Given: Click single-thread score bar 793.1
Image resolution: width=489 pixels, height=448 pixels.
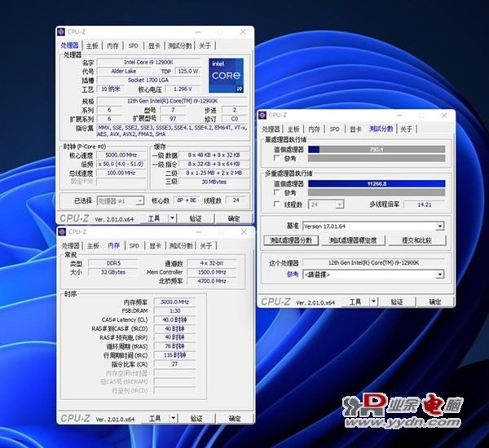Looking at the screenshot, I should pos(377,149).
